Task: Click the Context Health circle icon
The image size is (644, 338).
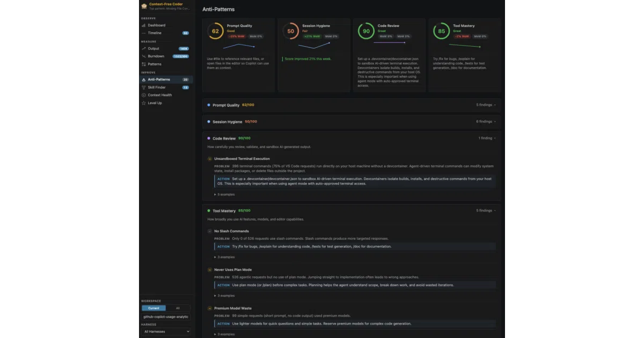Action: 143,95
